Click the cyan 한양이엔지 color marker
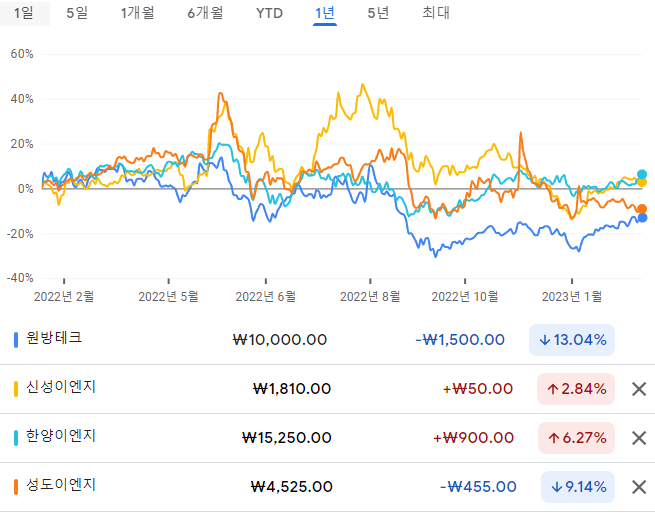Screen dimensions: 655x514 coord(16,438)
